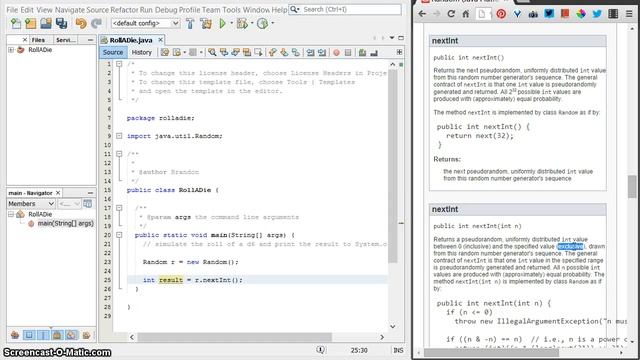The height and width of the screenshot is (360, 640).
Task: Toggle the Show Inherited Members navigator filter
Action: pyautogui.click(x=15, y=335)
